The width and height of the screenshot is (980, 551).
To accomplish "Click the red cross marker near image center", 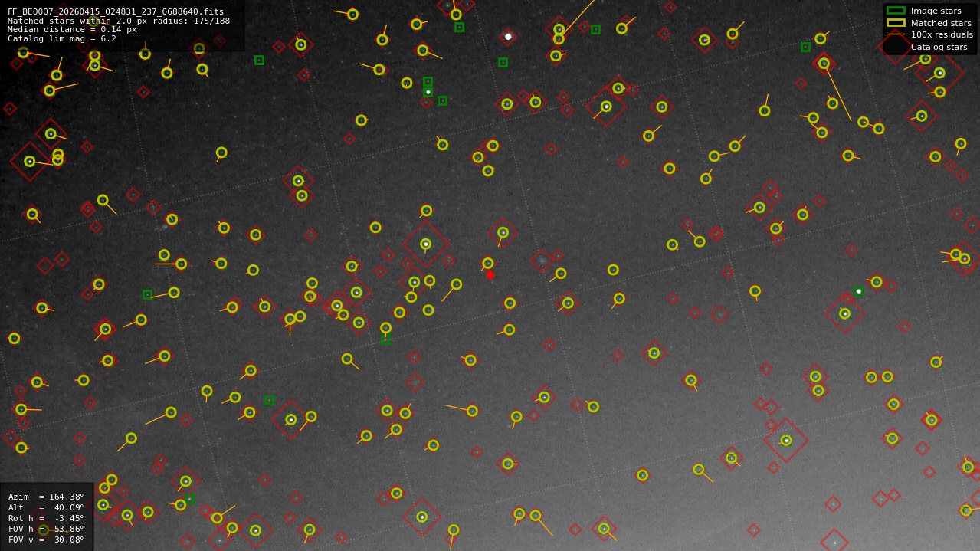I will tap(490, 274).
